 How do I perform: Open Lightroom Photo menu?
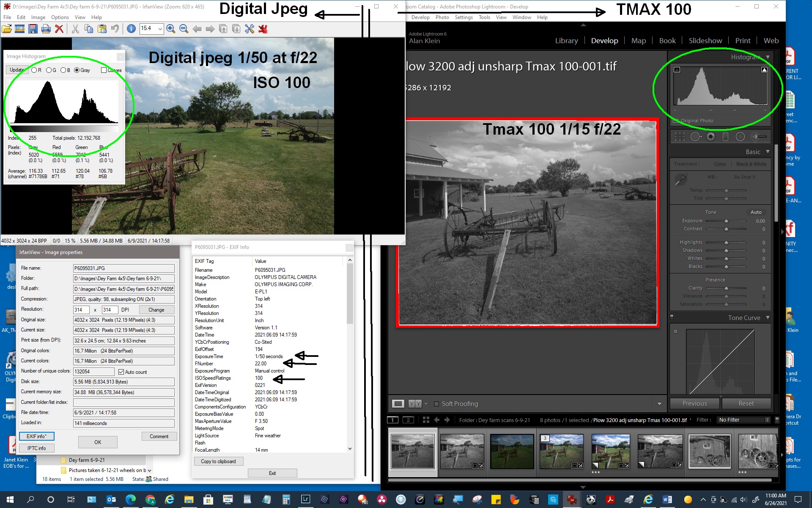(442, 17)
